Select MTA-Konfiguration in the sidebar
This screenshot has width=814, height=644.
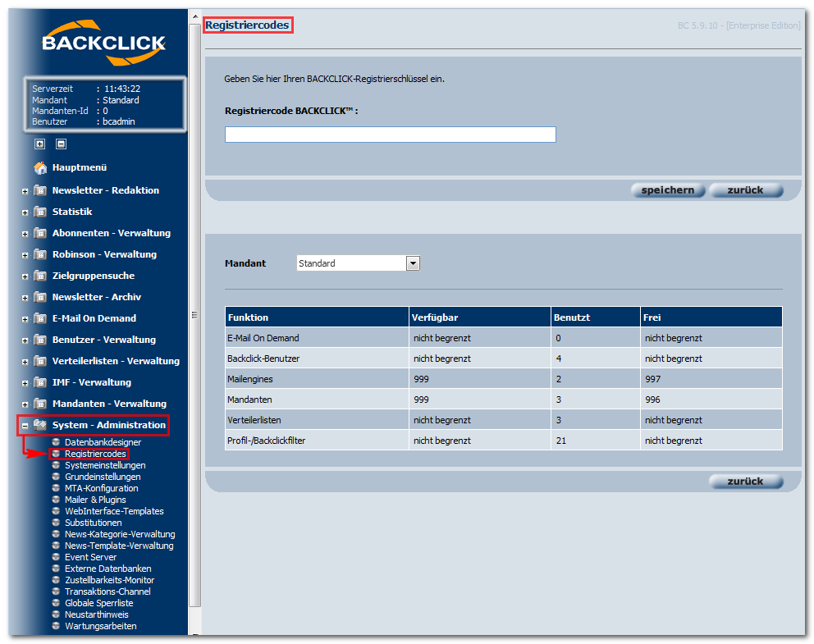coord(101,488)
